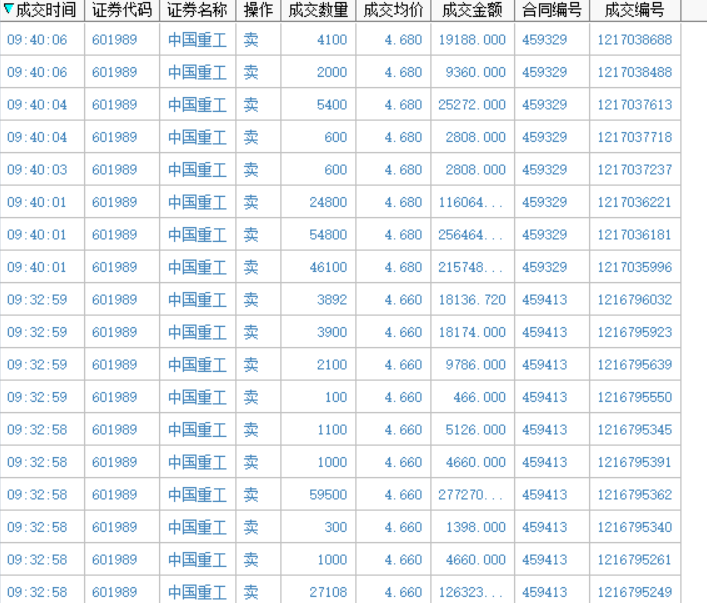This screenshot has width=707, height=603.
Task: Sort by 成交时间 column header
Action: point(42,10)
